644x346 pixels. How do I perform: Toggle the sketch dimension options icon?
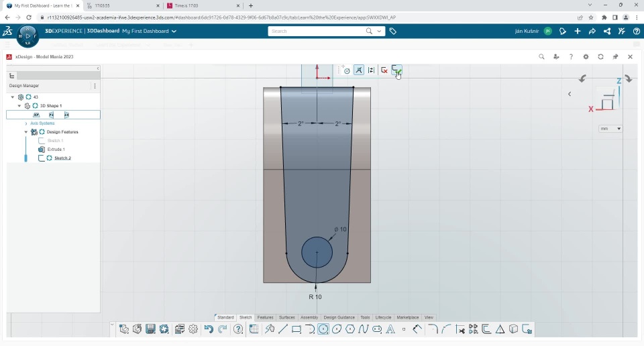371,70
